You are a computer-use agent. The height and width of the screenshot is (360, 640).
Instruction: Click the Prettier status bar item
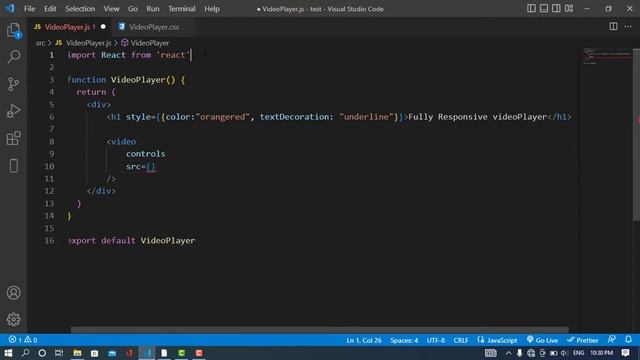(x=582, y=340)
